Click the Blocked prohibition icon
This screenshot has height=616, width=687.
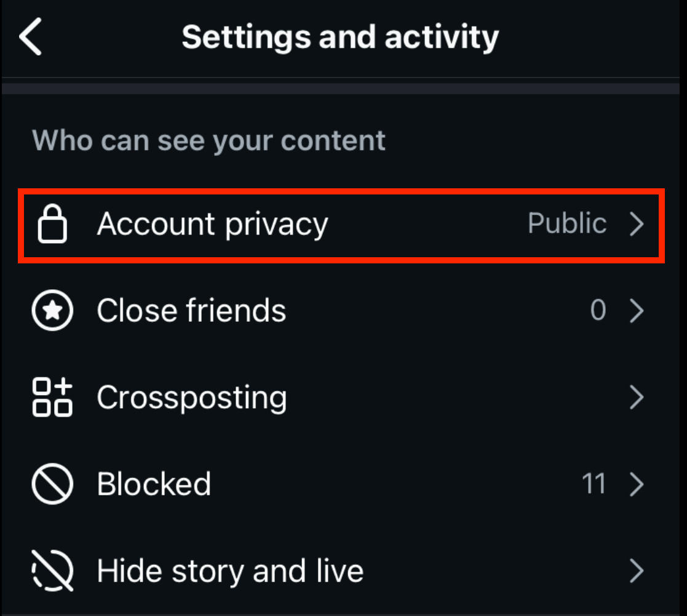coord(52,484)
